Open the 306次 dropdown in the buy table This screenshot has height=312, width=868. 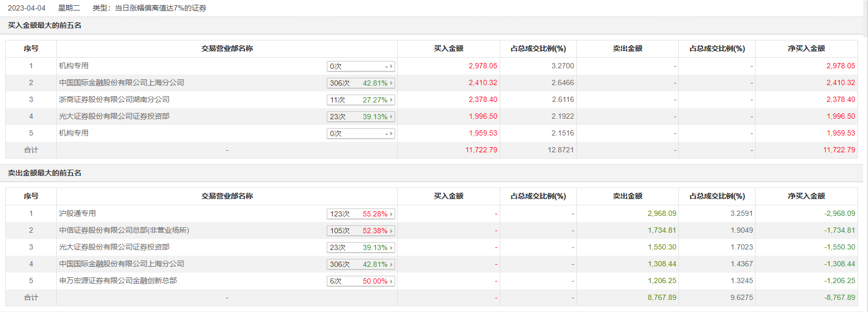[360, 84]
